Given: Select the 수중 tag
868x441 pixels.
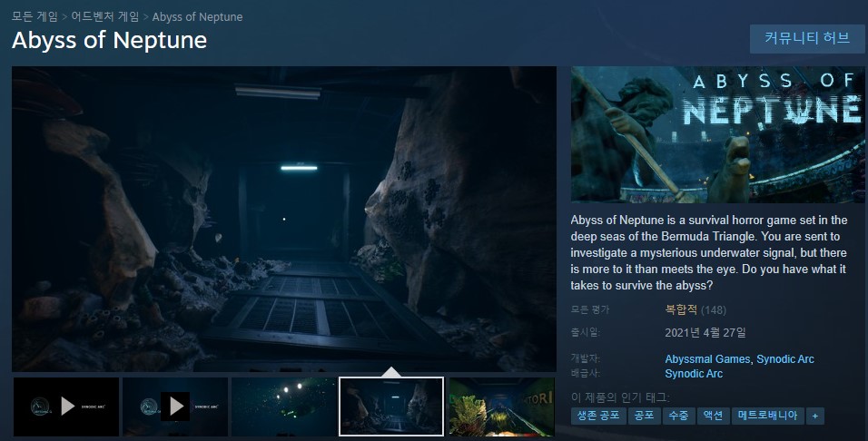Looking at the screenshot, I should tap(678, 416).
